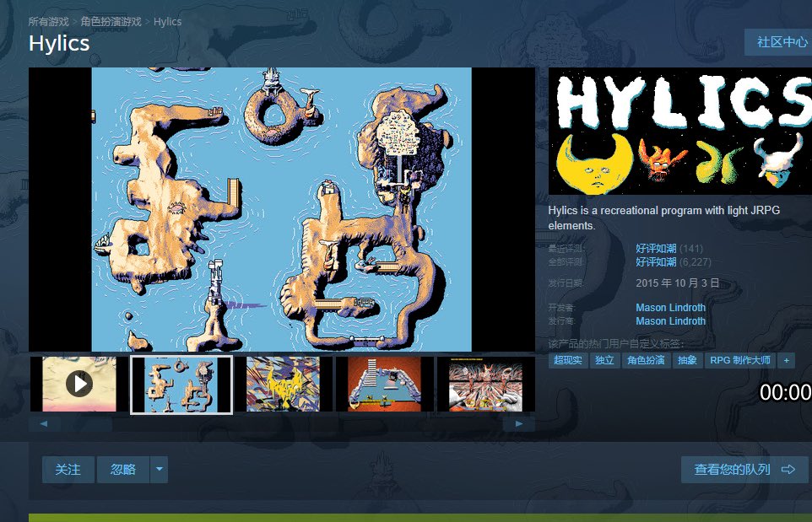Click the right arrow of thumbnail strip
This screenshot has width=812, height=522.
(519, 423)
